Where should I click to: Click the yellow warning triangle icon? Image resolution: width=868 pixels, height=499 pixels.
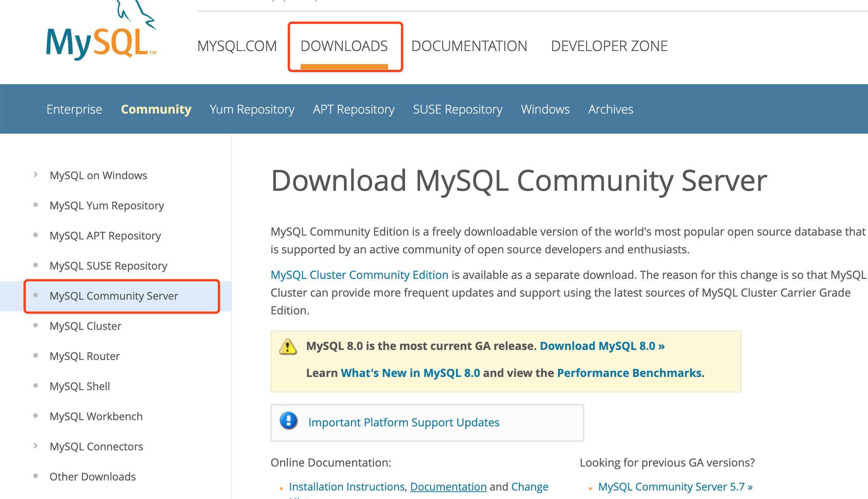288,346
